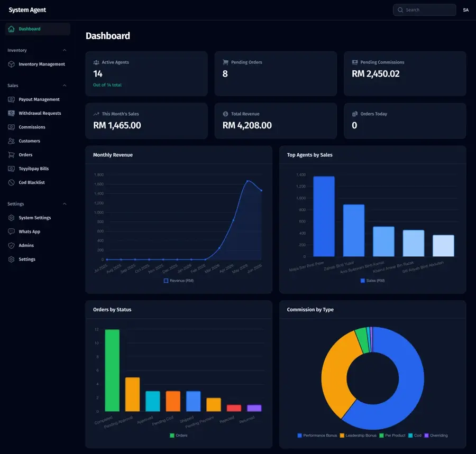Click the red Rejected orders bar
This screenshot has height=454, width=476.
coord(234,408)
